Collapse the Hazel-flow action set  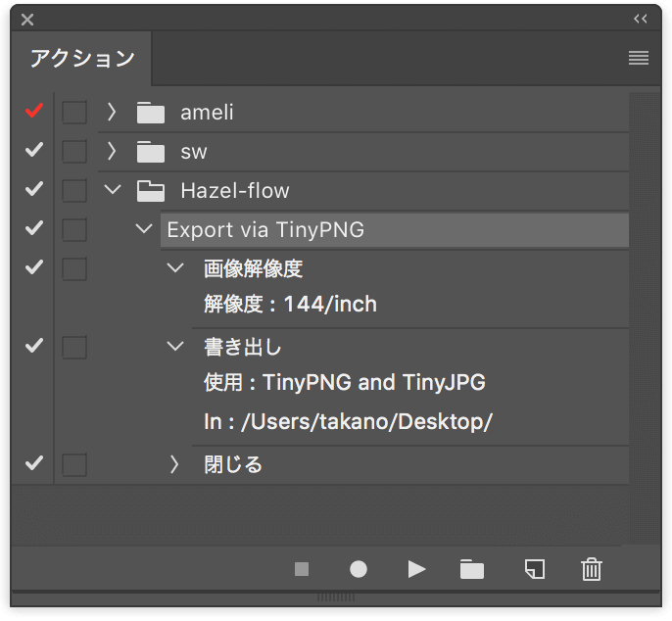tap(113, 189)
